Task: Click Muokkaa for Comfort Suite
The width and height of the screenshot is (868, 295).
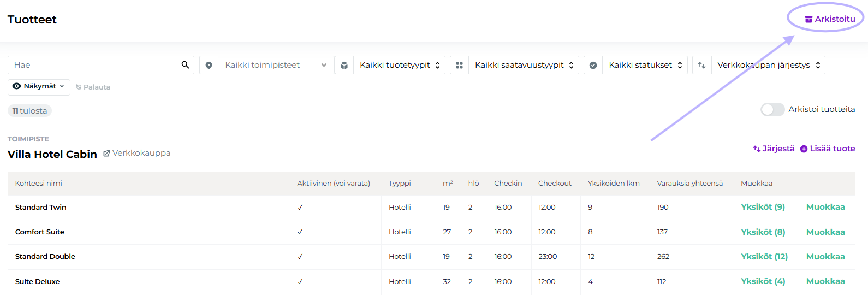Action: [825, 232]
